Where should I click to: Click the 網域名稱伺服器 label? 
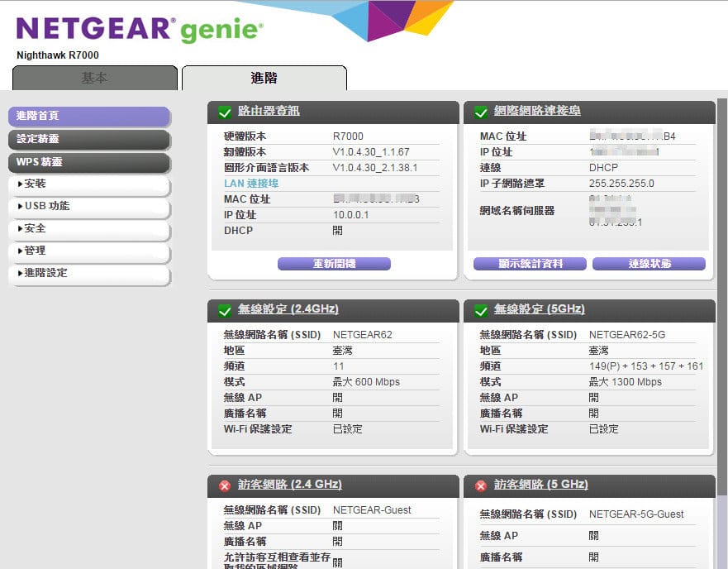(517, 211)
